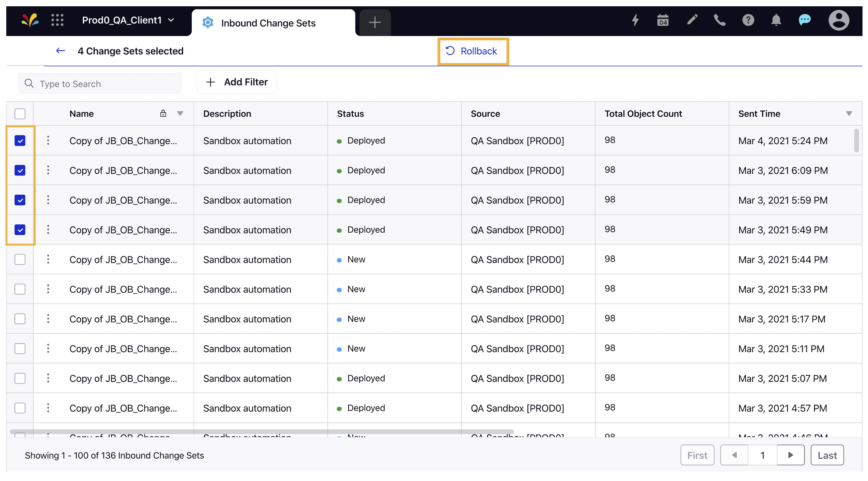Viewport: 868px width, 481px height.
Task: Toggle the first deployed change set checkbox
Action: tap(20, 140)
